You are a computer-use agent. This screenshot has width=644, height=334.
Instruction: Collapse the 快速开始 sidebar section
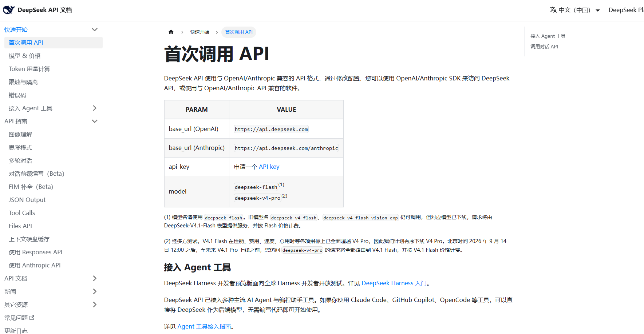coord(95,29)
